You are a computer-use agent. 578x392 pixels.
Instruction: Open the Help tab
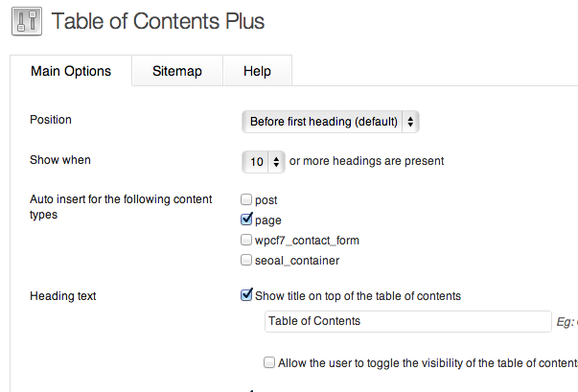tap(257, 71)
